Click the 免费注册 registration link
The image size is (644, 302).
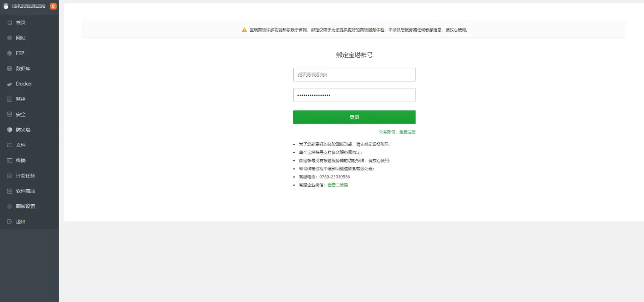406,132
